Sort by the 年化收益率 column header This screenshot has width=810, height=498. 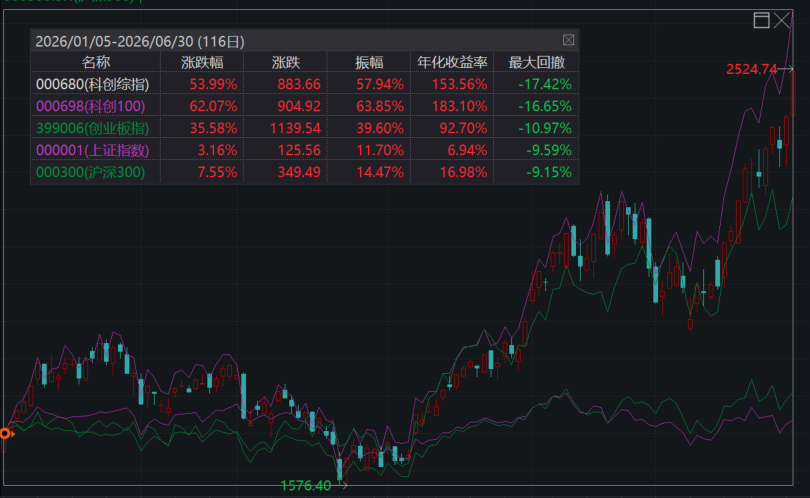(x=452, y=63)
